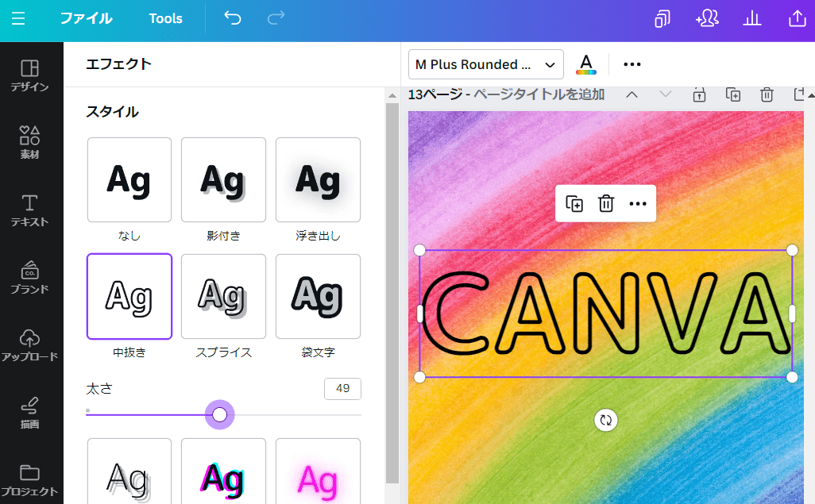Click the 太さ value input box
Image resolution: width=815 pixels, height=504 pixels.
342,388
